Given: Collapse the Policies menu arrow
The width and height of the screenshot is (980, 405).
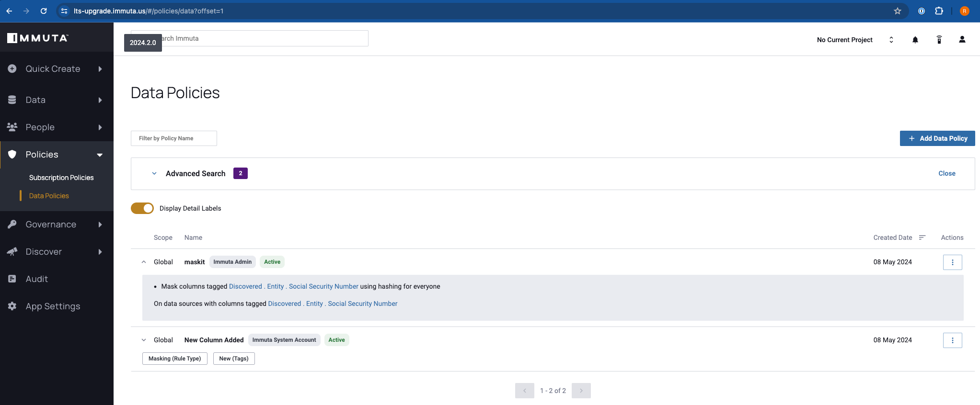Looking at the screenshot, I should [x=100, y=155].
